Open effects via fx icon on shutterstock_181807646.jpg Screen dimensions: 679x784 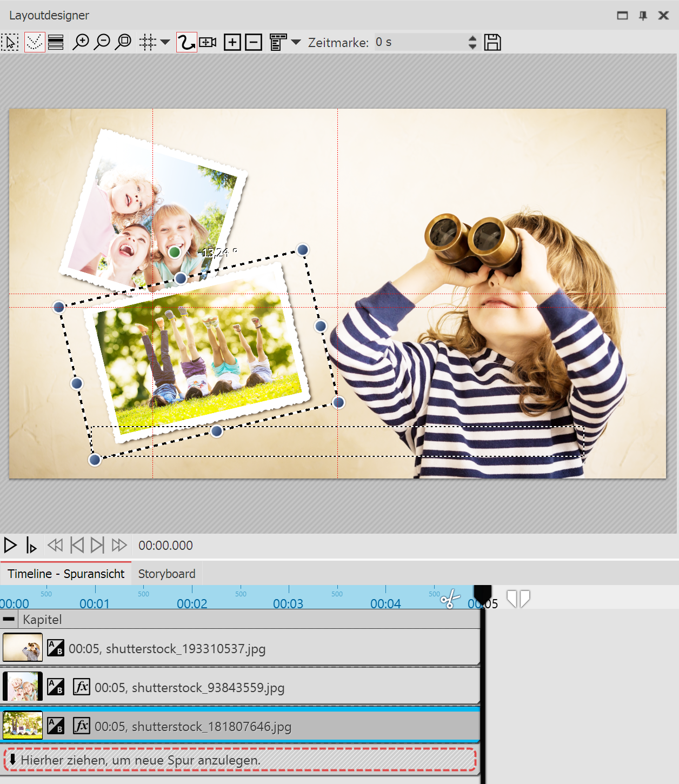pos(81,726)
